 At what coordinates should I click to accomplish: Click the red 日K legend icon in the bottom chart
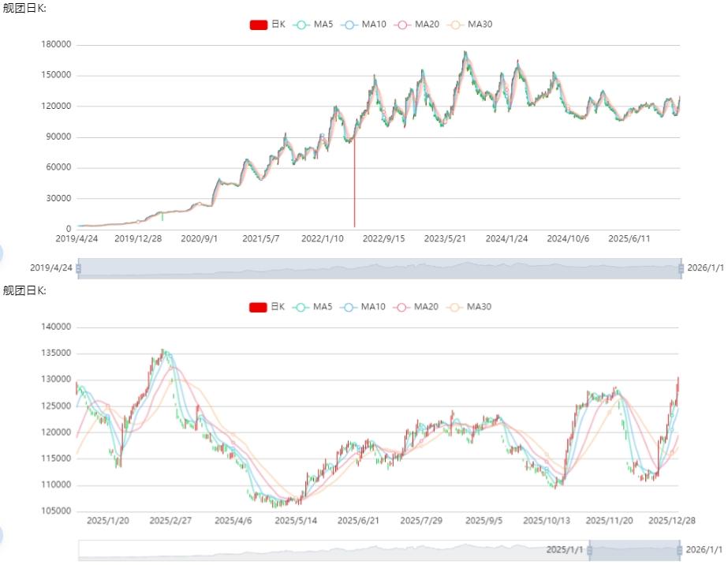click(x=259, y=307)
